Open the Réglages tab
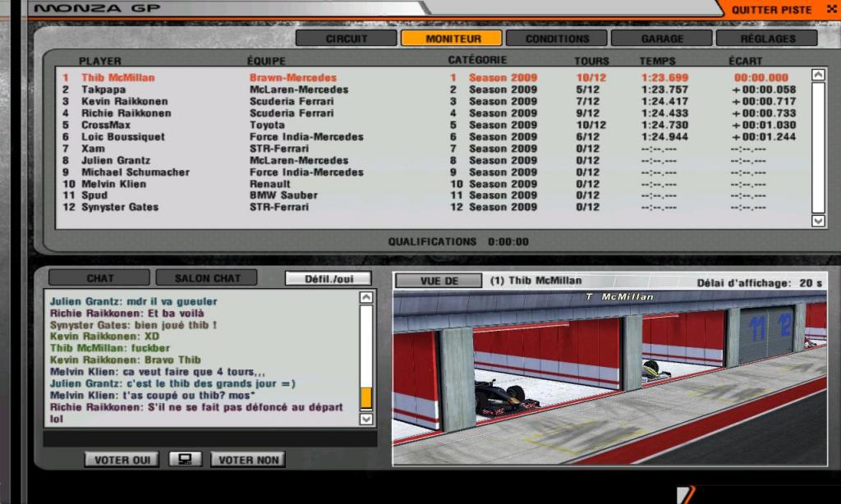This screenshot has width=841, height=504. tap(767, 39)
